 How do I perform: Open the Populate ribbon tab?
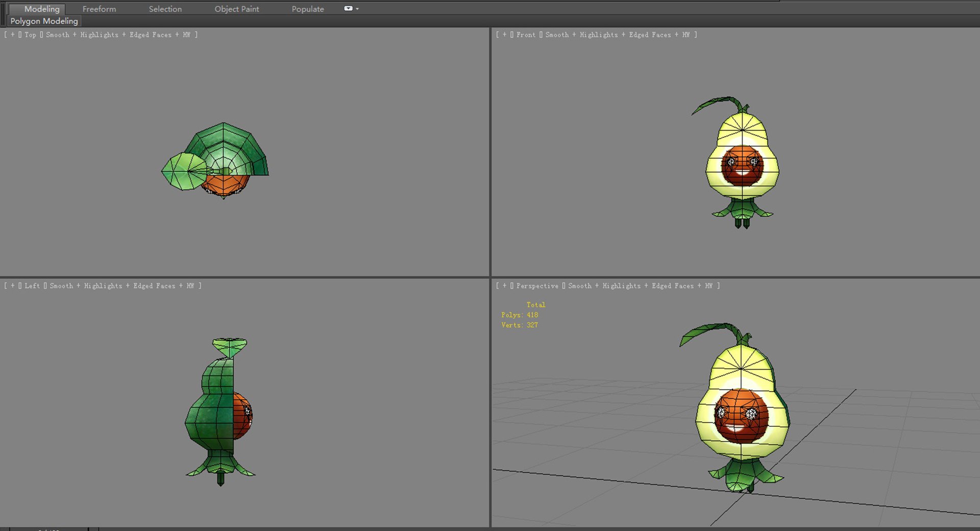pyautogui.click(x=308, y=9)
